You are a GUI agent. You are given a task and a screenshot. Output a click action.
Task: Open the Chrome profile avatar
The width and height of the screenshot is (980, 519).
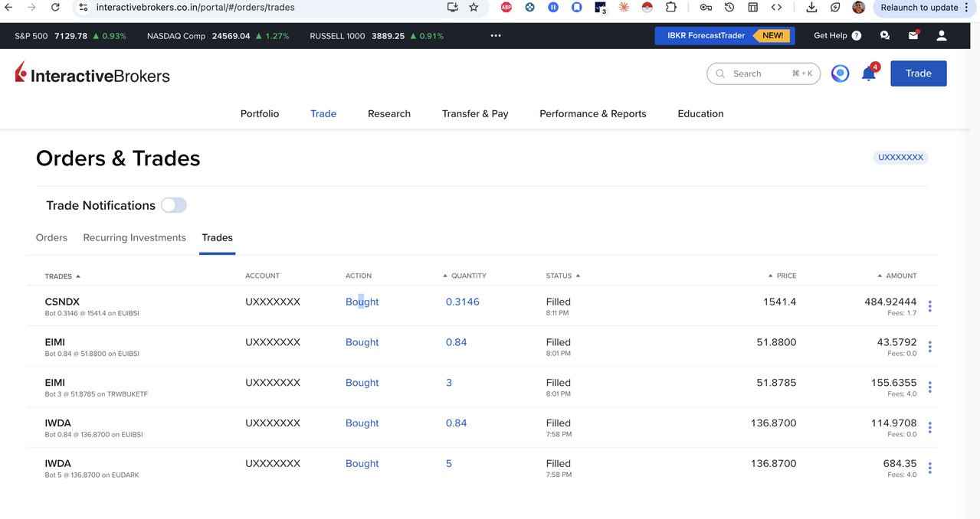tap(858, 7)
